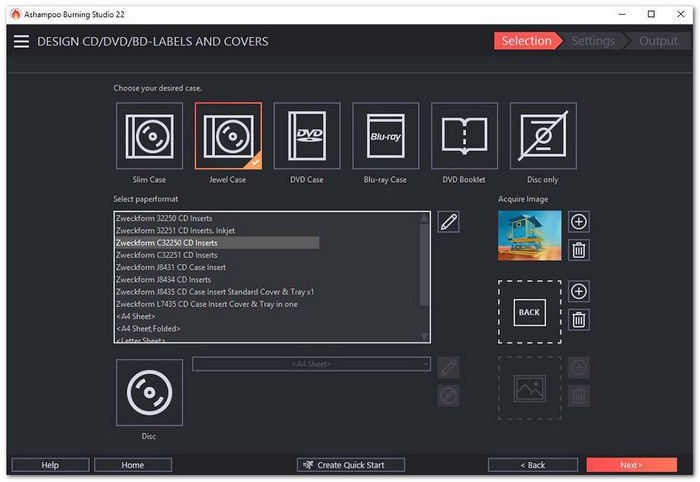Go to the Settings step

tap(593, 41)
